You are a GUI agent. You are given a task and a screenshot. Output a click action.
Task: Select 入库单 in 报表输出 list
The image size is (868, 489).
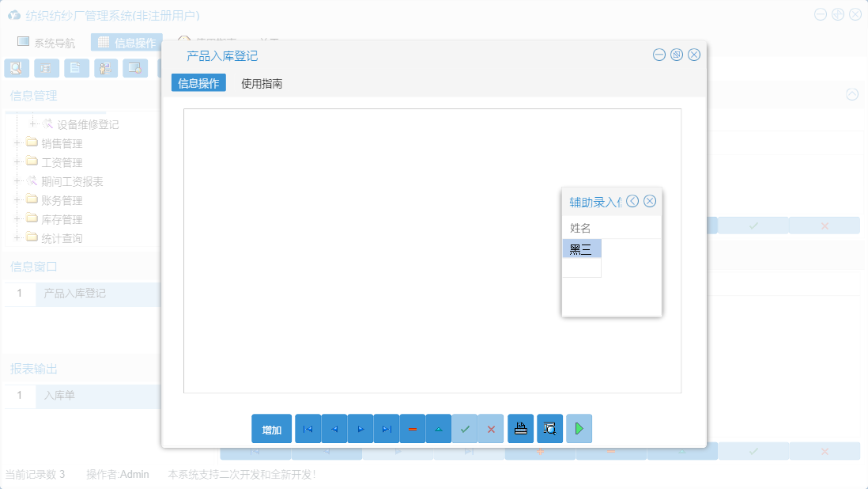98,396
